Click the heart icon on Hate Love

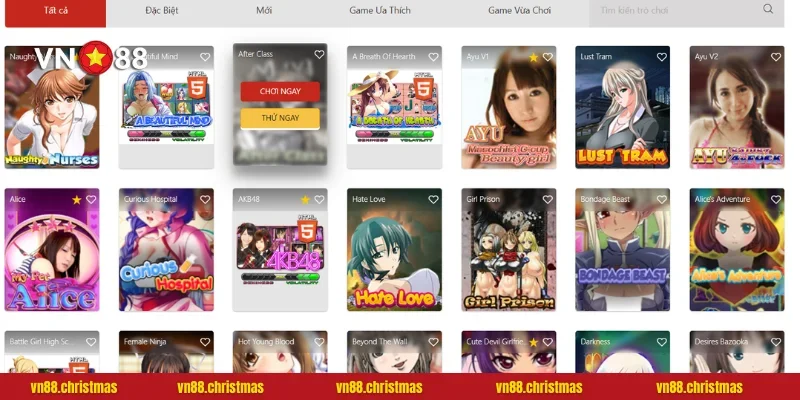coord(433,200)
